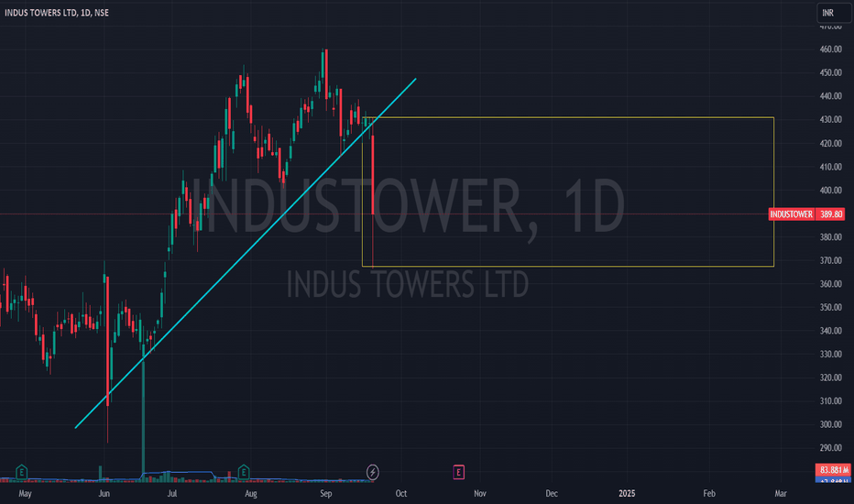Image resolution: width=854 pixels, height=504 pixels.
Task: Click the 340.00 price axis label
Action: pos(830,331)
